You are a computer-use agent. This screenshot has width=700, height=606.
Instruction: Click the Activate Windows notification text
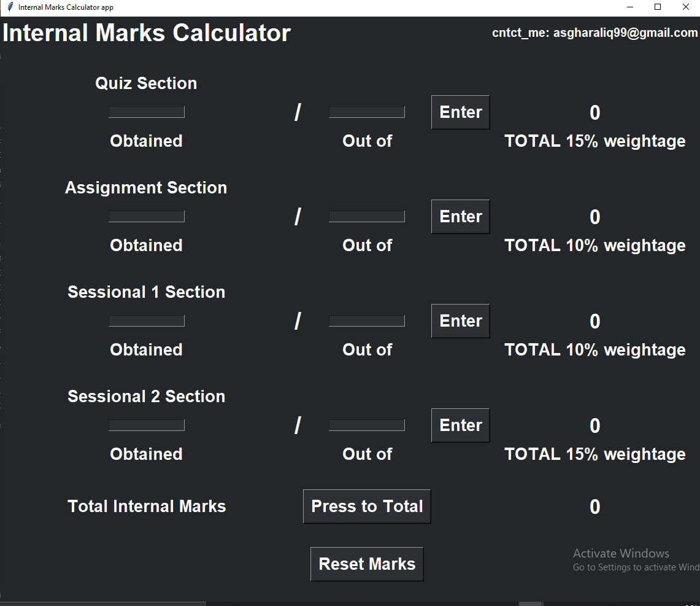[x=621, y=553]
